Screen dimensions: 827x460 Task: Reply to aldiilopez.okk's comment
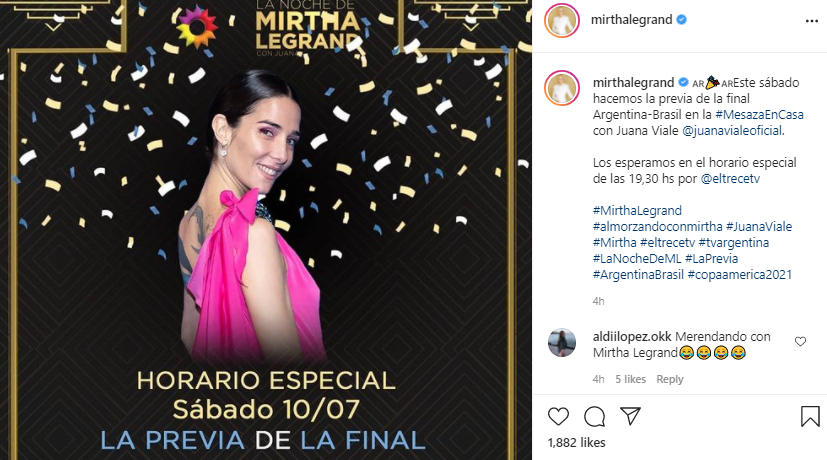pos(669,379)
